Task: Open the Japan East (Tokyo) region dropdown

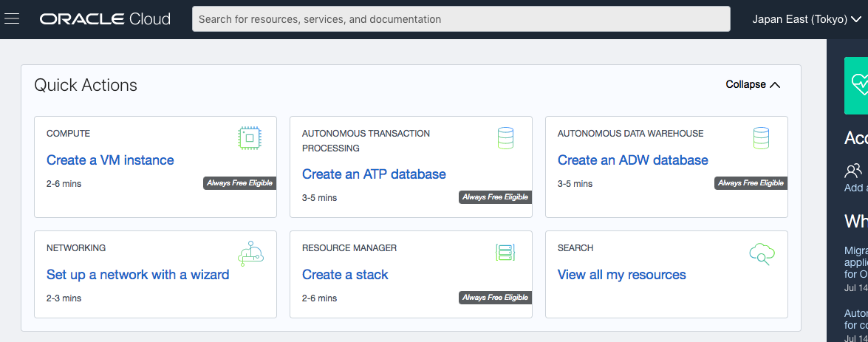Action: (x=807, y=19)
